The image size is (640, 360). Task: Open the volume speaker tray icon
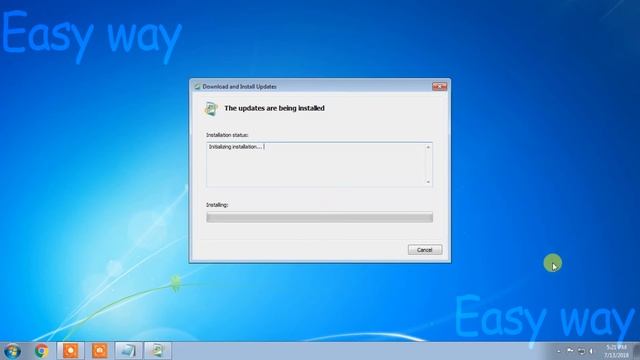tap(591, 351)
